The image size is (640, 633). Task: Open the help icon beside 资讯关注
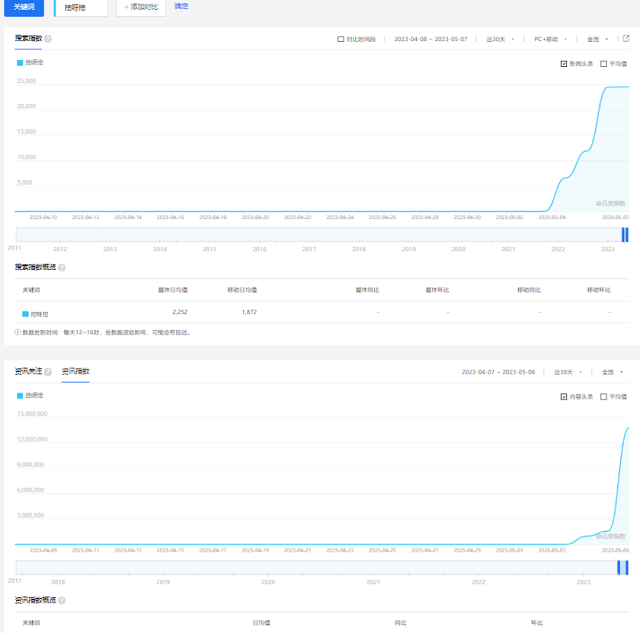pos(48,372)
